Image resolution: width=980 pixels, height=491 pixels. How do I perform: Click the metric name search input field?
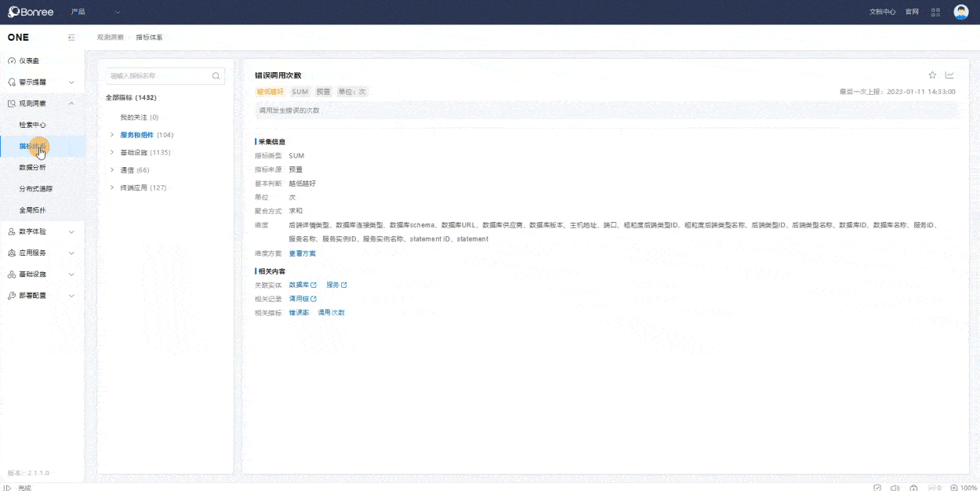pos(159,76)
